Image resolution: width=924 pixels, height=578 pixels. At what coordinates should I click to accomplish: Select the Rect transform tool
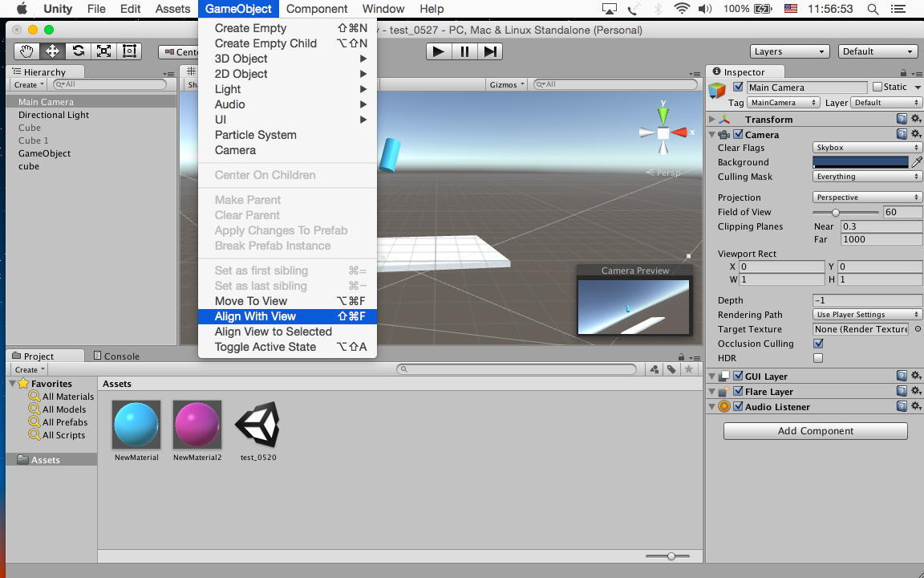tap(129, 51)
